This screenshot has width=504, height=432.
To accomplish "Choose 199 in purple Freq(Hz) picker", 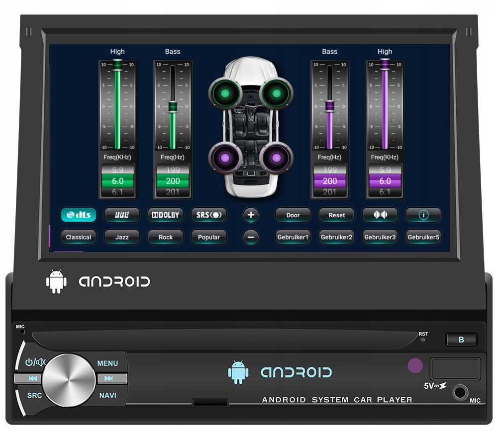I will point(330,170).
